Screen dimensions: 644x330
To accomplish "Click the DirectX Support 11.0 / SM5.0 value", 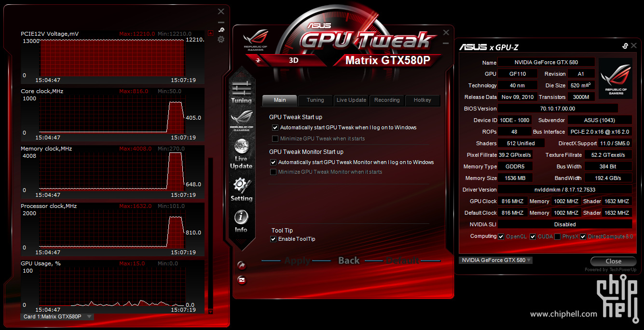I will (x=615, y=143).
